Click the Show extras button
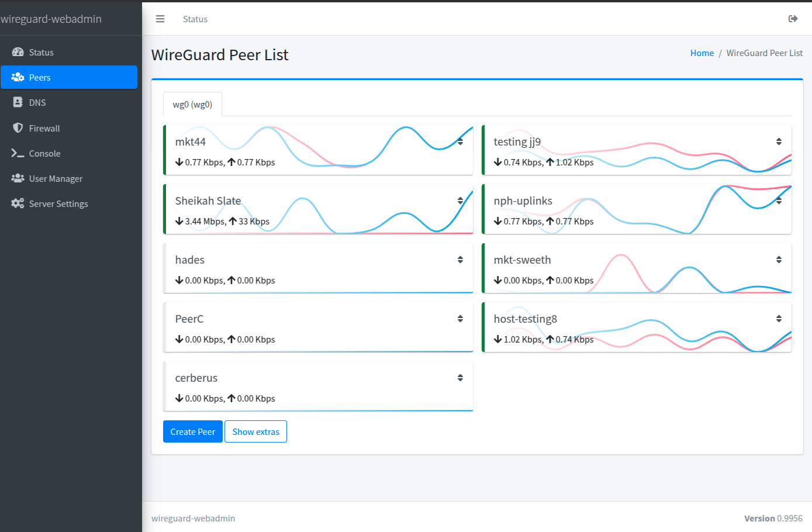 255,431
